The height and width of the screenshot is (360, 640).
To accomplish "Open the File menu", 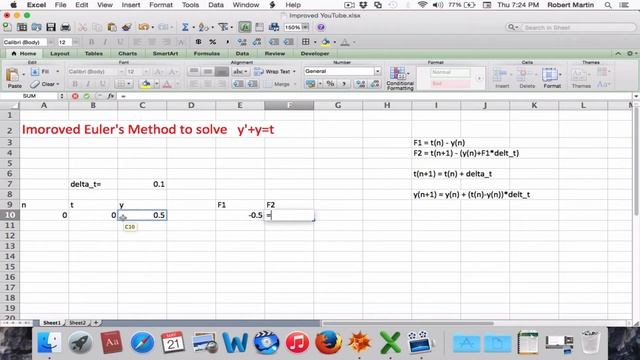I will coord(60,5).
